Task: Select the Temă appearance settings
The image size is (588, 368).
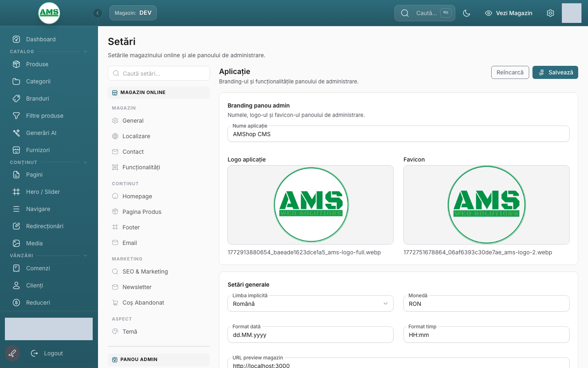Action: click(159, 332)
